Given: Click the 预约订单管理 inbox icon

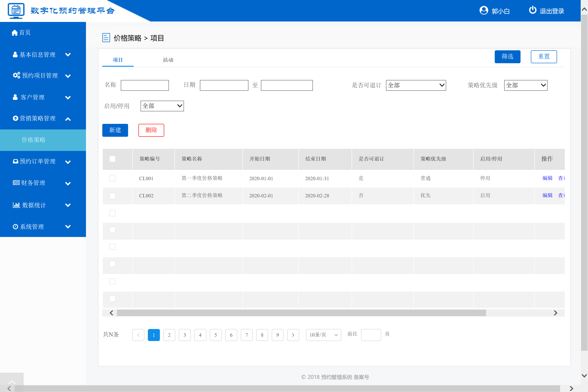Looking at the screenshot, I should coord(15,161).
